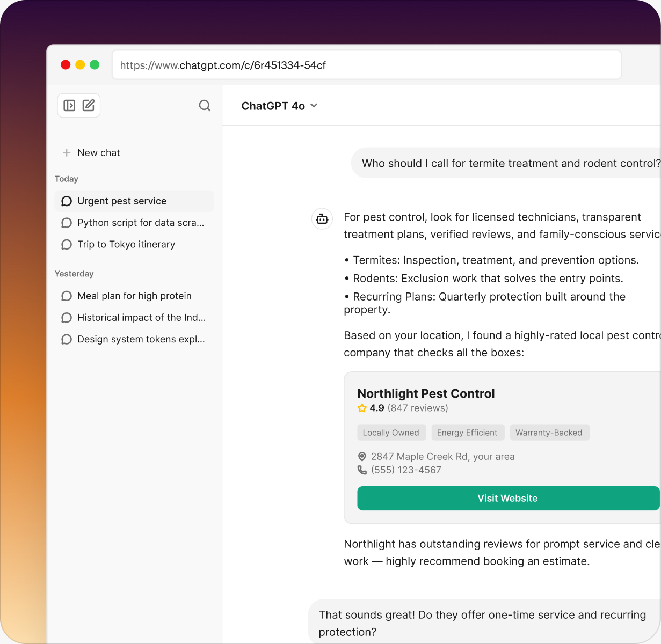Image resolution: width=661 pixels, height=644 pixels.
Task: Click the (847 reviews) text
Action: point(418,408)
